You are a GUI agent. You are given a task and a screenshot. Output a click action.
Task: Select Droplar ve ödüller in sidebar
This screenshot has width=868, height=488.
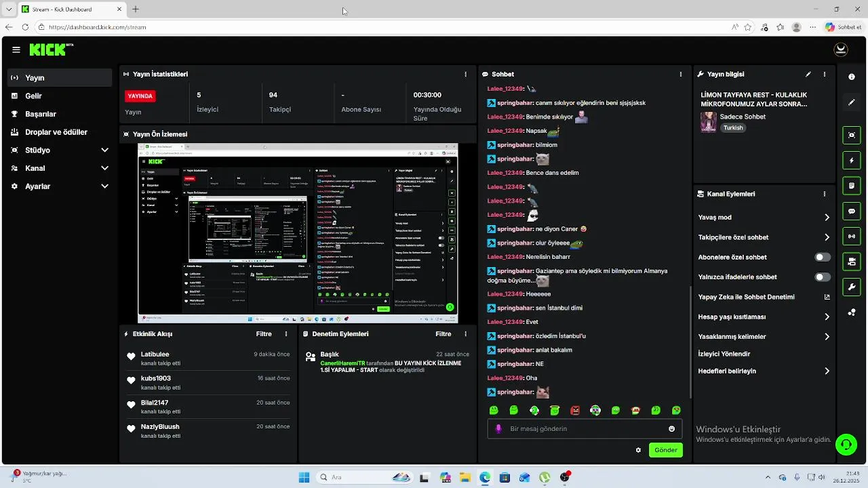pos(60,132)
